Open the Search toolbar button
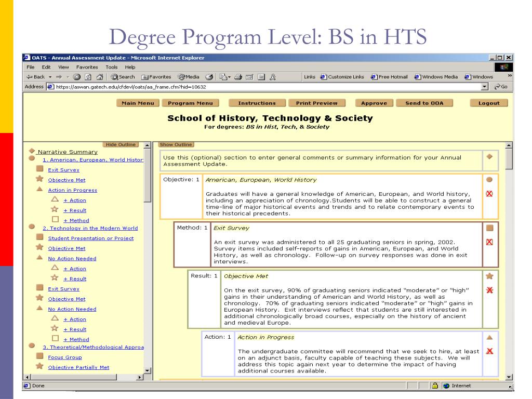Screen dimensions: 532x399 point(123,77)
